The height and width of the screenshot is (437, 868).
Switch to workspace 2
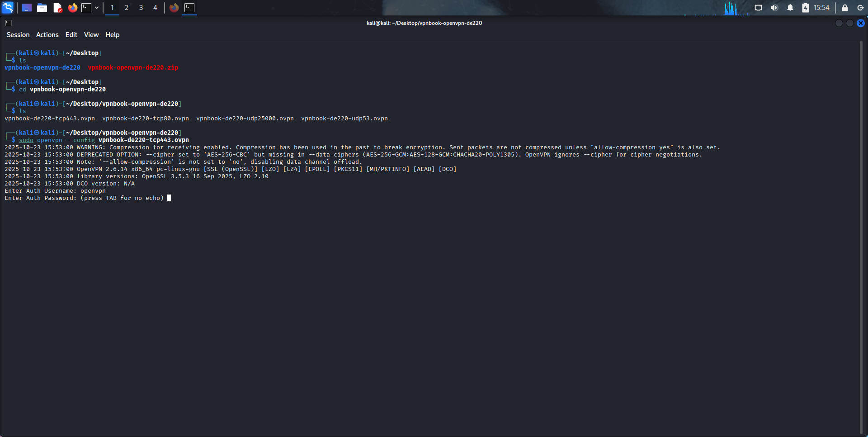point(127,8)
